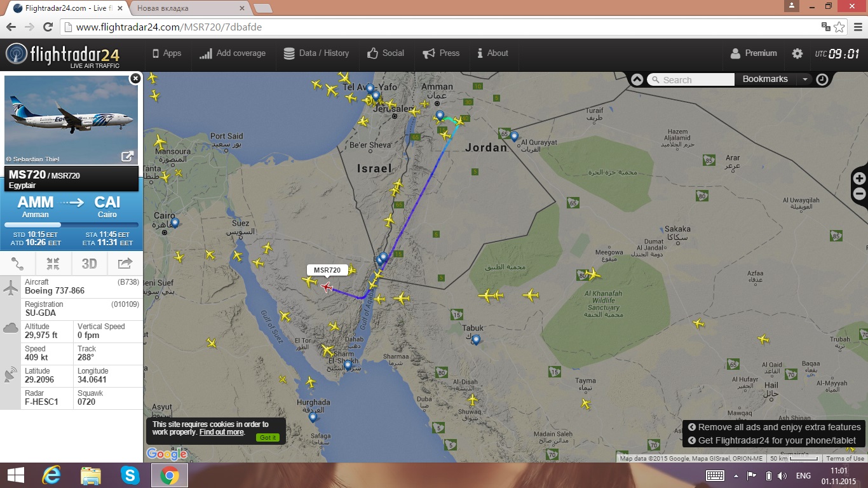The width and height of the screenshot is (868, 488).
Task: Collapse the search bar with up chevron
Action: click(x=637, y=79)
